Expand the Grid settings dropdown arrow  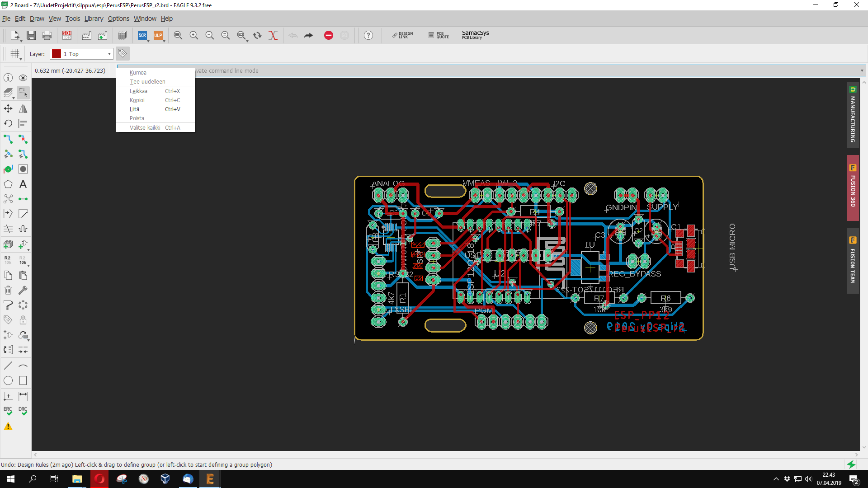click(21, 59)
